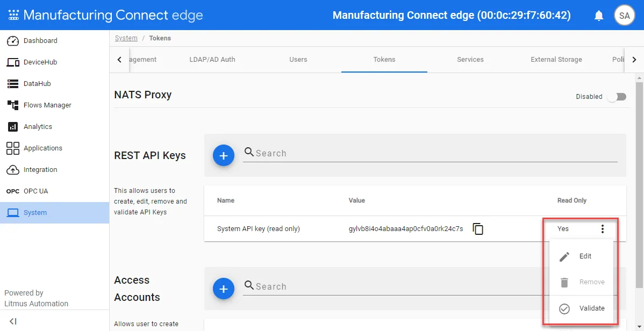The height and width of the screenshot is (331, 644).
Task: Select 'System API key (read only)' row name
Action: coord(259,229)
